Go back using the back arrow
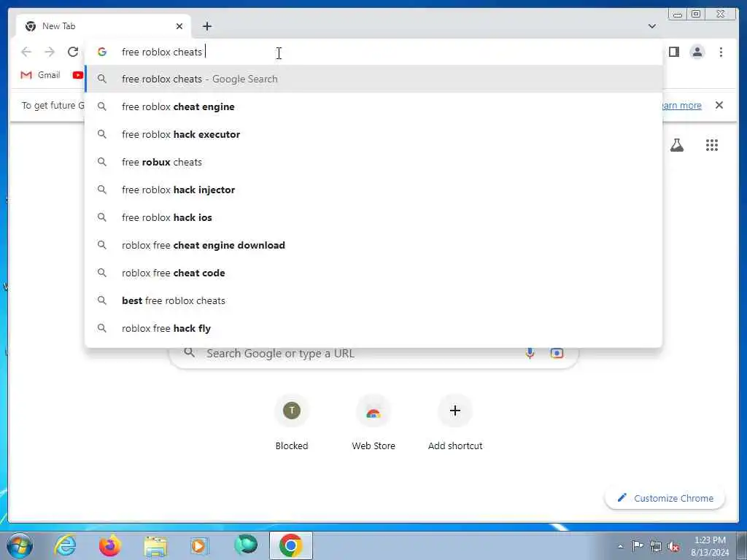 [x=26, y=52]
